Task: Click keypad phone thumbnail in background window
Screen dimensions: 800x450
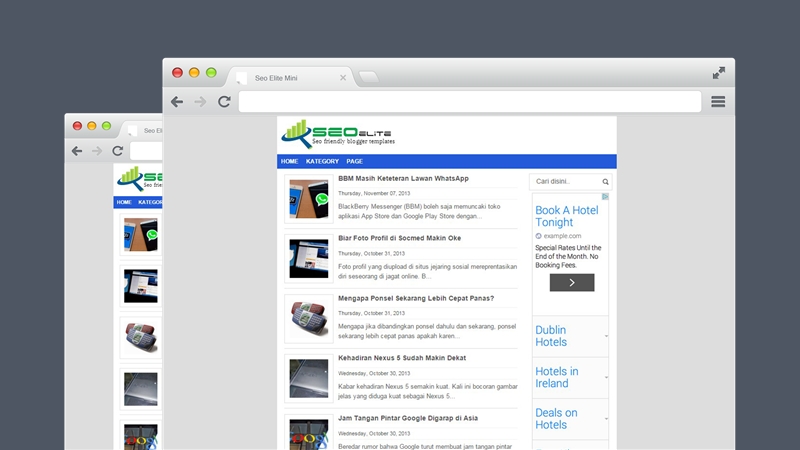Action: point(141,338)
